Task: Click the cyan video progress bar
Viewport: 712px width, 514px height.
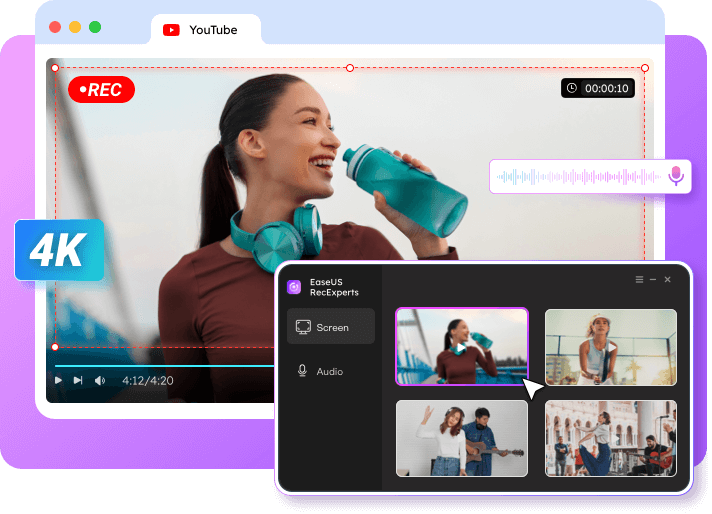Action: [164, 366]
